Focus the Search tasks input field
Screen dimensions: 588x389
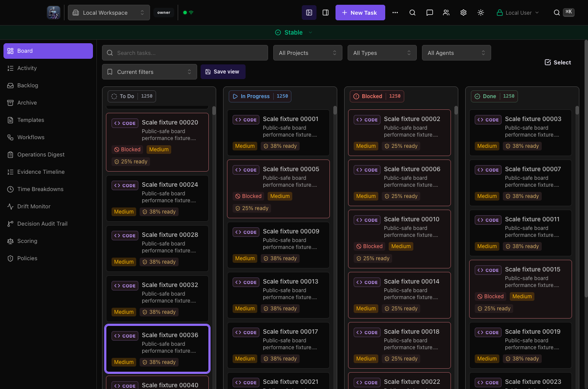[185, 53]
